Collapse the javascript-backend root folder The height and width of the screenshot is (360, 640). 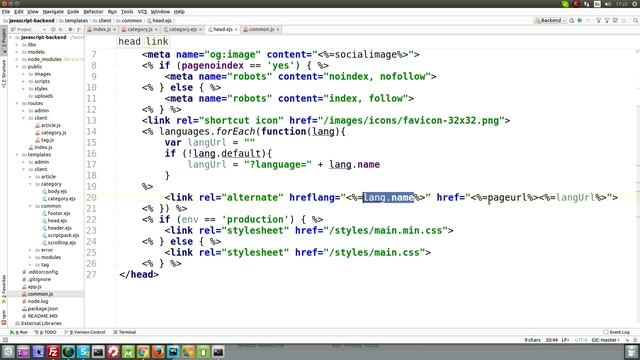tap(11, 37)
